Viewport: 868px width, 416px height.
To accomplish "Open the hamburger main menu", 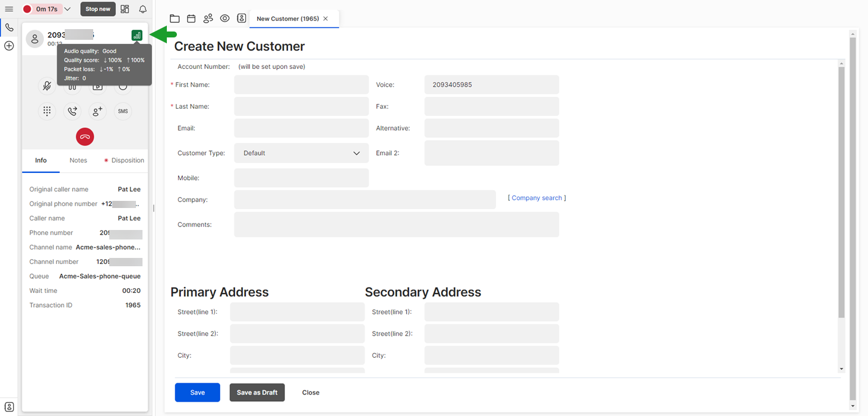I will 9,9.
